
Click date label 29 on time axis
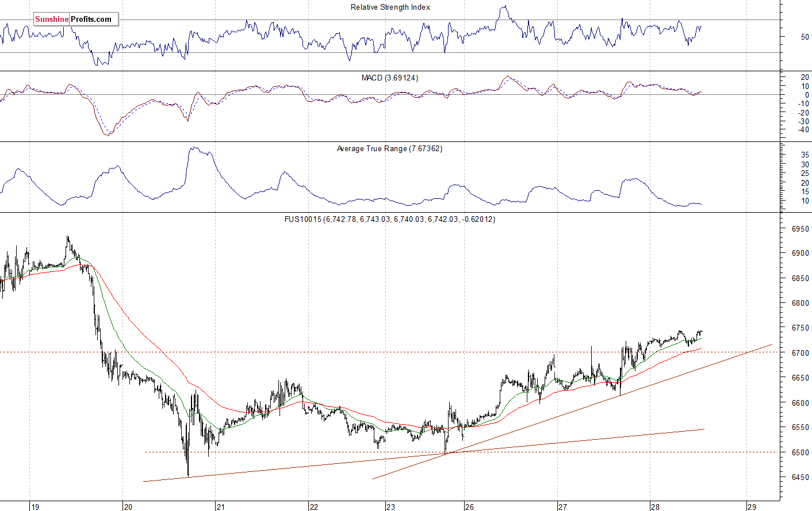752,507
